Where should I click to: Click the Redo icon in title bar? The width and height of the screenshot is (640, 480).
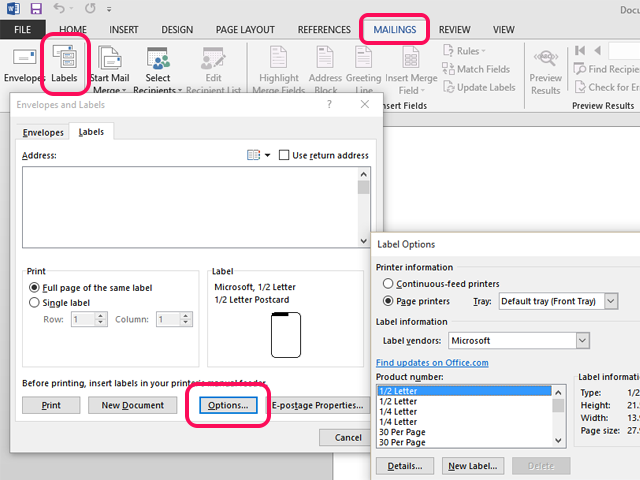[90, 8]
